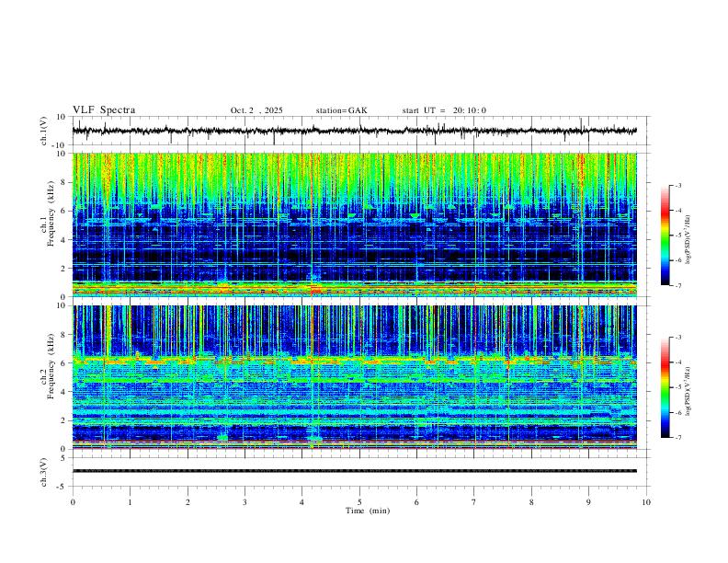The width and height of the screenshot is (728, 563).
Task: Click the time axis tick label "7"
Action: click(474, 502)
